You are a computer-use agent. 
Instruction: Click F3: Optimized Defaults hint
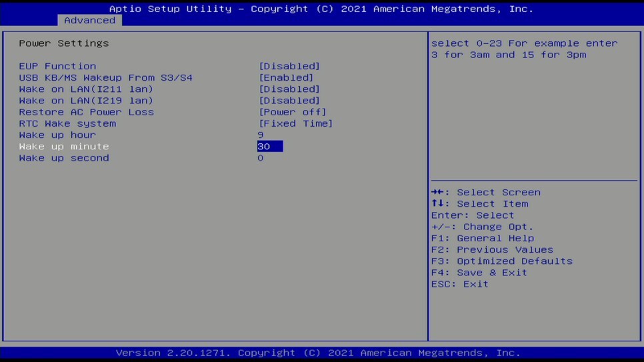(501, 261)
